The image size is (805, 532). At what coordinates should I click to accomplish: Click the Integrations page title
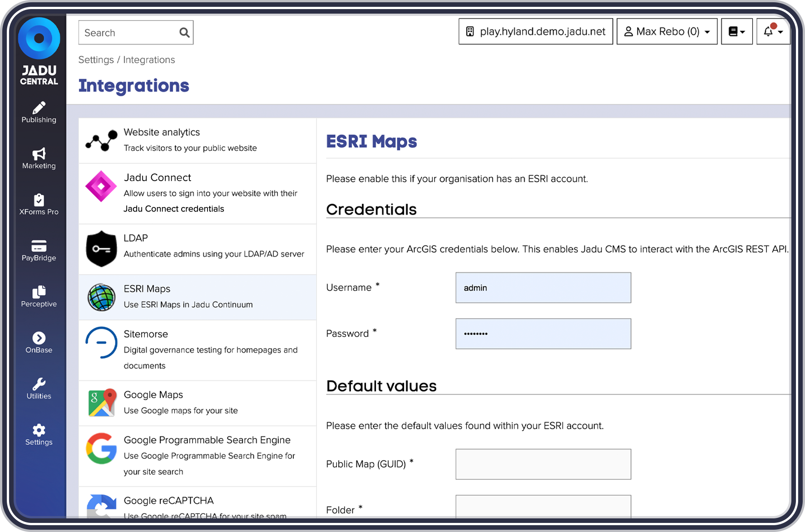coord(133,85)
